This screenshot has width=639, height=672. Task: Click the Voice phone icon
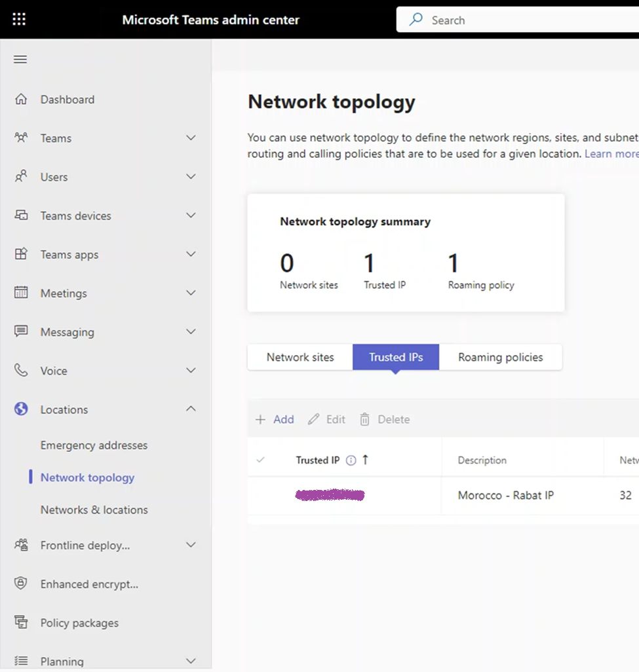[21, 371]
